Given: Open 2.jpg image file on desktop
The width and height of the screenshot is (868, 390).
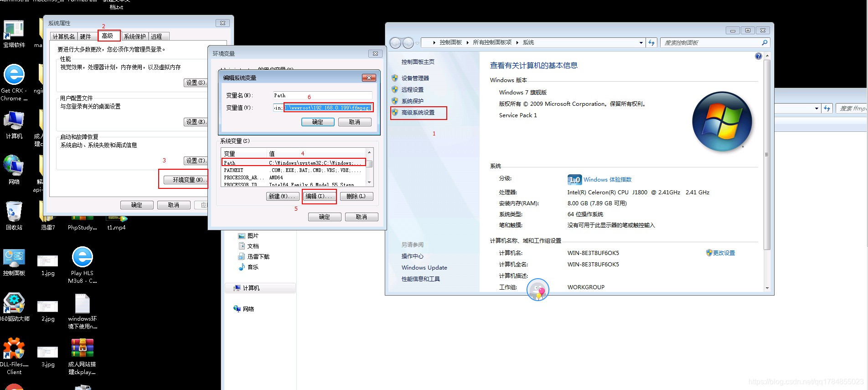Looking at the screenshot, I should [x=48, y=311].
